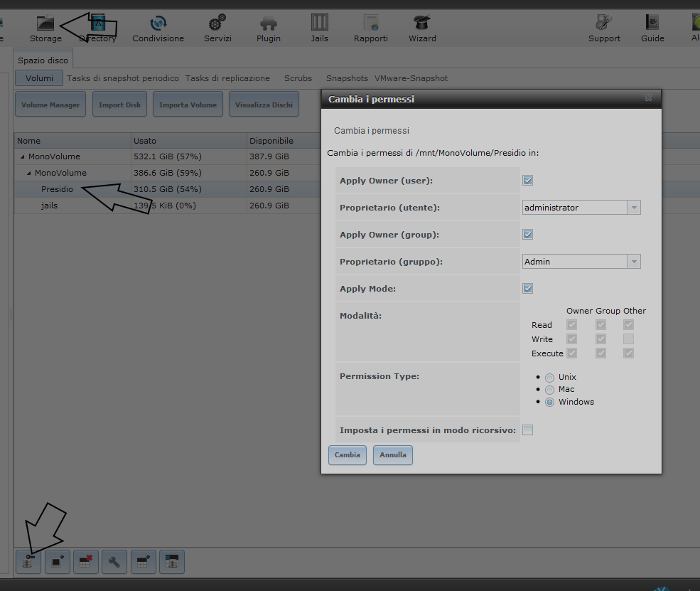700x591 pixels.
Task: Select the Volumi tab
Action: (x=39, y=78)
